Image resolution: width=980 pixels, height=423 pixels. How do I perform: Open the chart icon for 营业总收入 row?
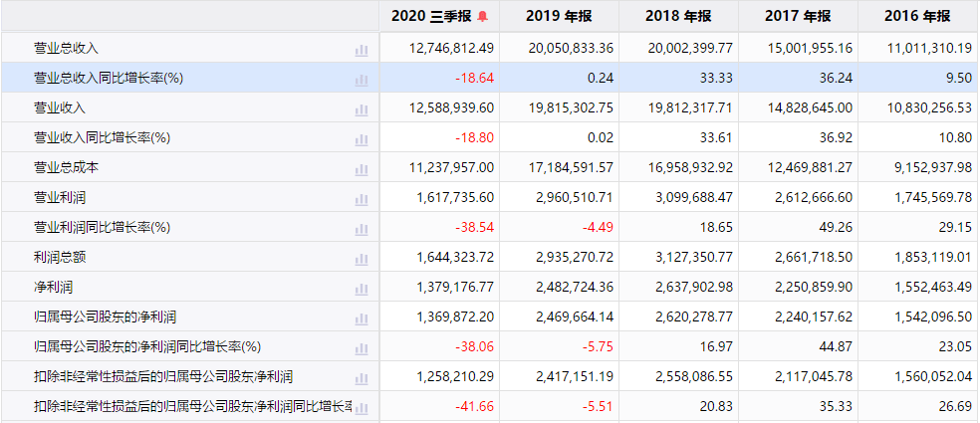[362, 49]
